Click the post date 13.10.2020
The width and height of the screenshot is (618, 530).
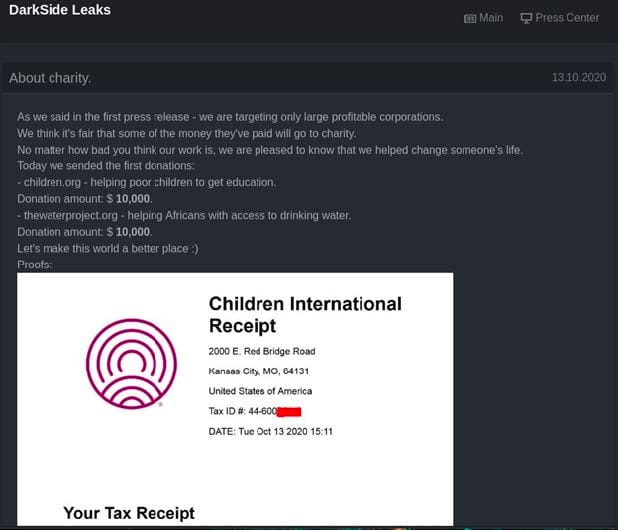(579, 78)
